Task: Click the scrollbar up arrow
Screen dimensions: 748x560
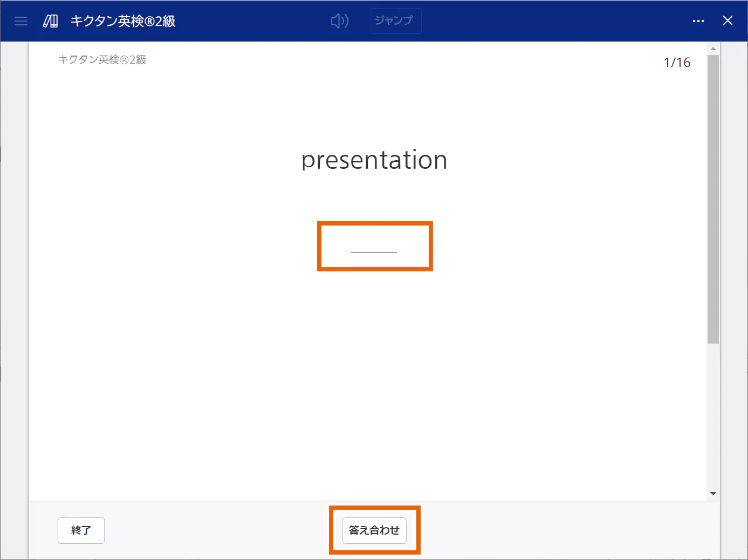Action: 713,49
